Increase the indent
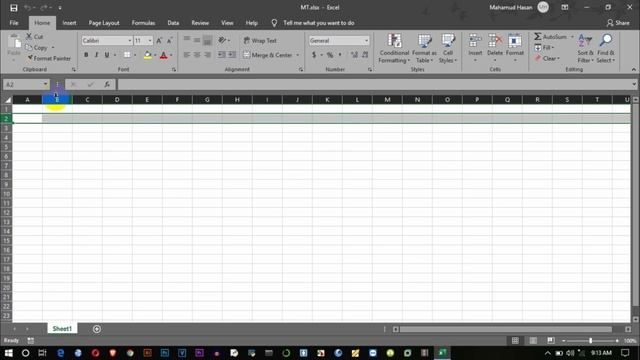This screenshot has width=640, height=360. [x=232, y=55]
